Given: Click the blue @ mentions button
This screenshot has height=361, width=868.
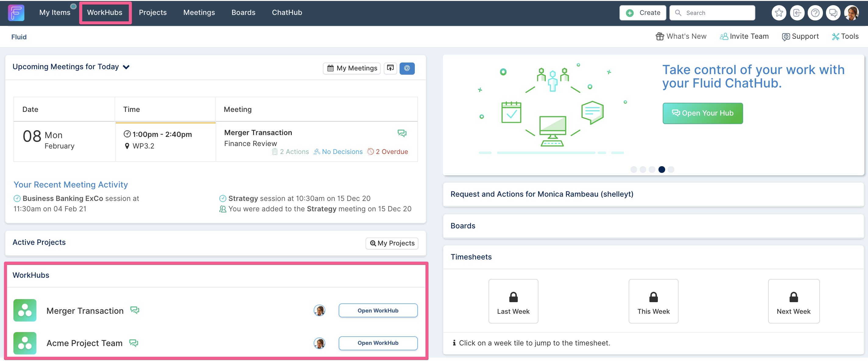Looking at the screenshot, I should (407, 68).
